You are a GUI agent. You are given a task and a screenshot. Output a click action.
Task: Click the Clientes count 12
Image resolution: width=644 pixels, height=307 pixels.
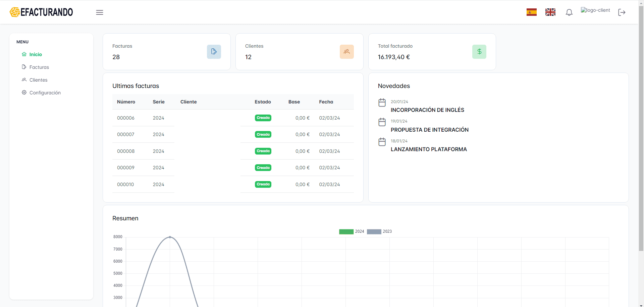point(248,57)
